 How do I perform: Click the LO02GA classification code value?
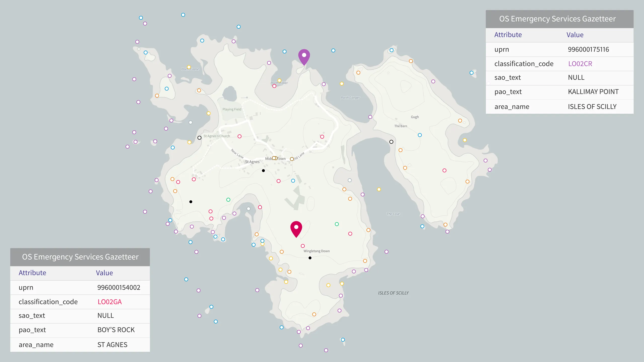point(109,302)
